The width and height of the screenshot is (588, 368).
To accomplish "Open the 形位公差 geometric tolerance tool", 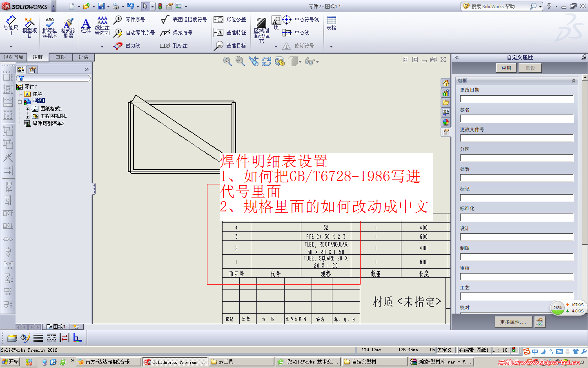I will tap(230, 20).
